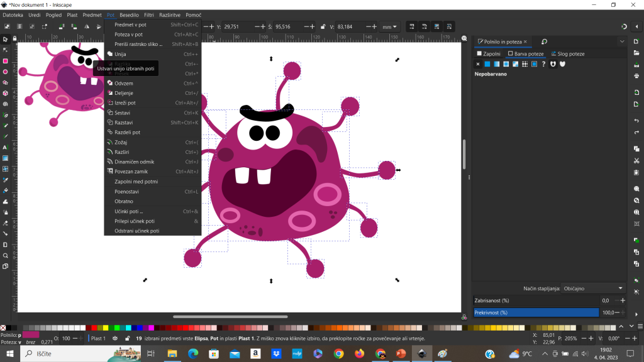Select the Text tool
Screen dimensions: 644x362
[x=5, y=147]
